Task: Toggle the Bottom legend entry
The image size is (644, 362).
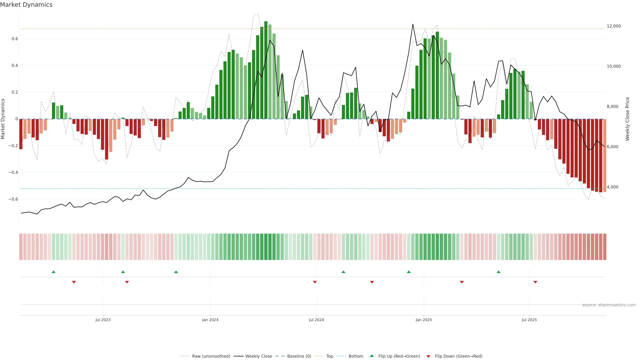Action: click(x=356, y=356)
